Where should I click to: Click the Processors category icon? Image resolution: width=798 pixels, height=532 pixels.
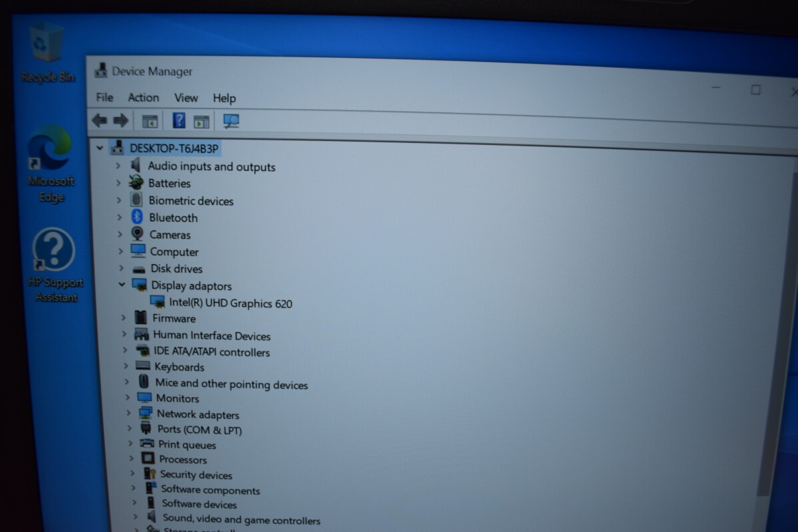click(x=148, y=459)
